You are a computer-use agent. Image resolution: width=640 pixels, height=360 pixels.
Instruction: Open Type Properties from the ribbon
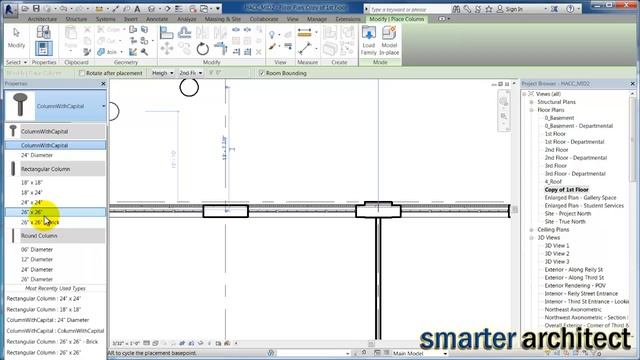[x=43, y=32]
